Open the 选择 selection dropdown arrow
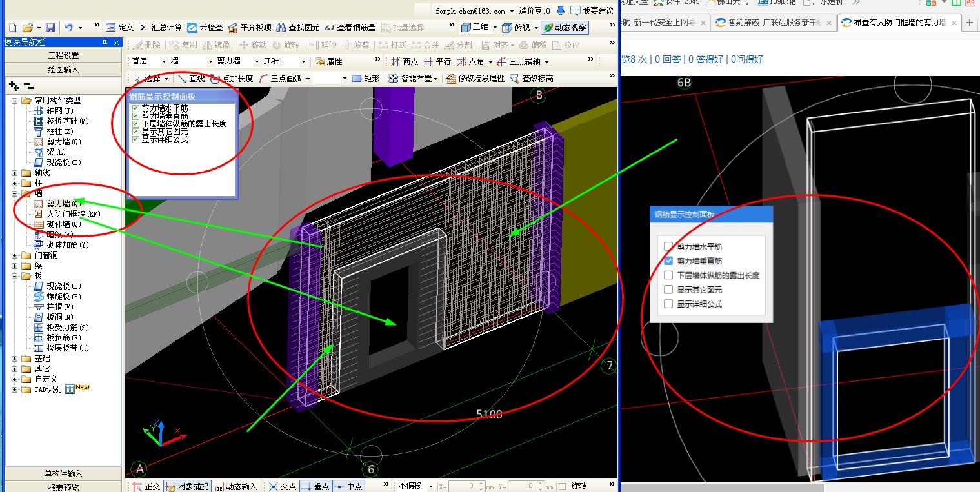 point(167,78)
